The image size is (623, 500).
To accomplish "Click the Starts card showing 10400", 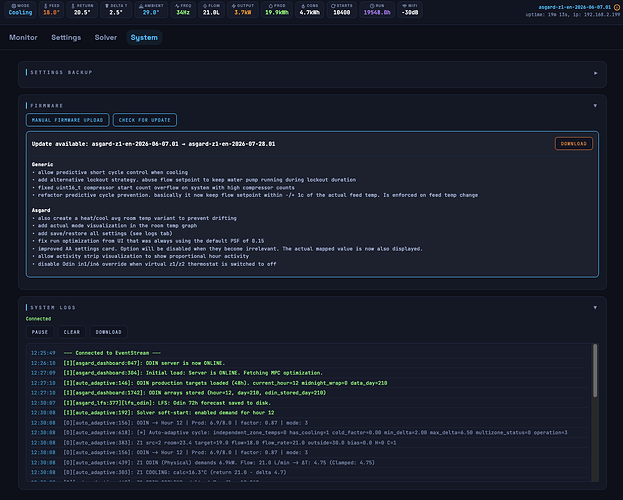I will 342,10.
